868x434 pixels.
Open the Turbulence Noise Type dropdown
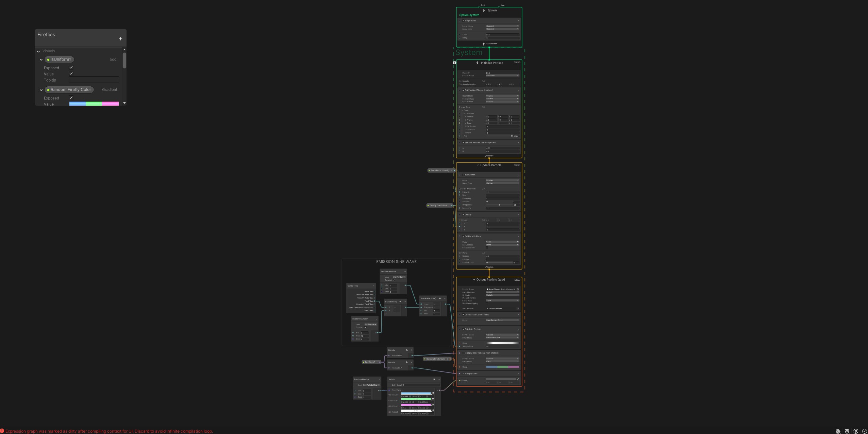(x=502, y=183)
